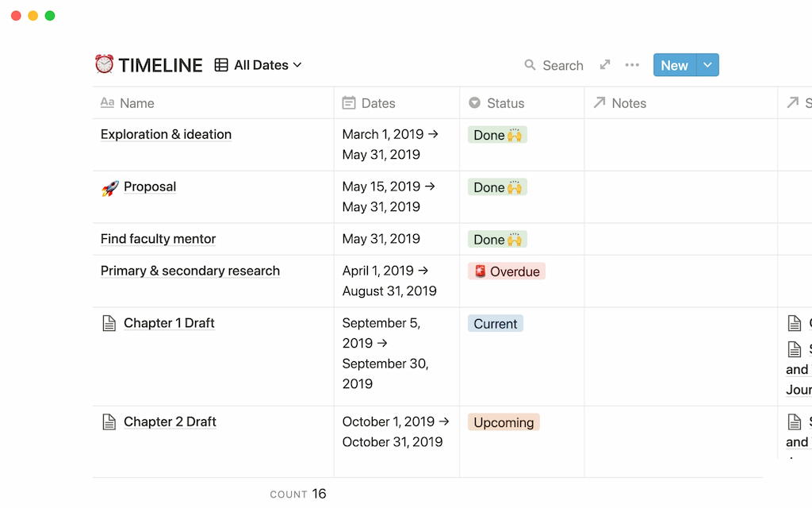The width and height of the screenshot is (812, 508).
Task: Click the page icon beside Chapter 1 Draft
Action: (x=108, y=323)
